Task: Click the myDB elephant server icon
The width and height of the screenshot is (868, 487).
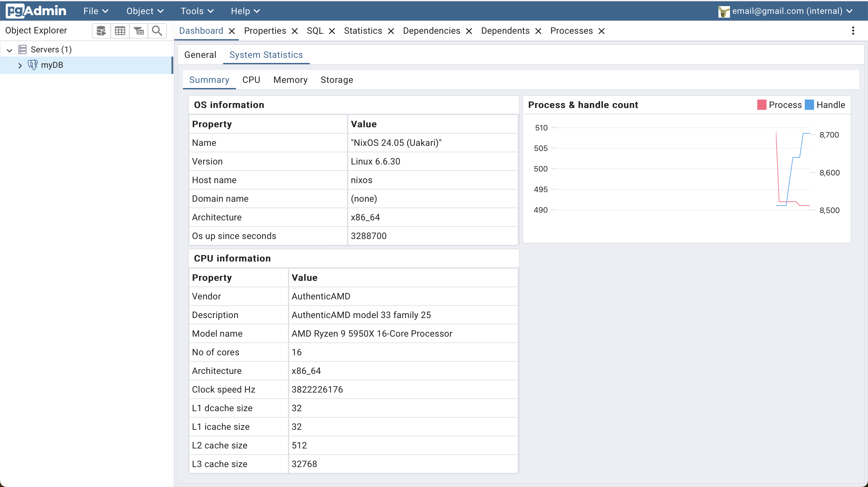Action: click(x=33, y=65)
